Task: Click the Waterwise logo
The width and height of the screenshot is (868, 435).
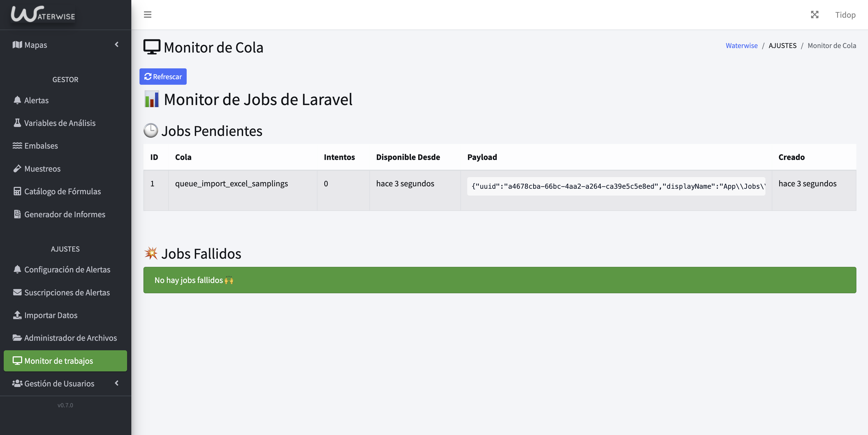Action: pos(43,14)
